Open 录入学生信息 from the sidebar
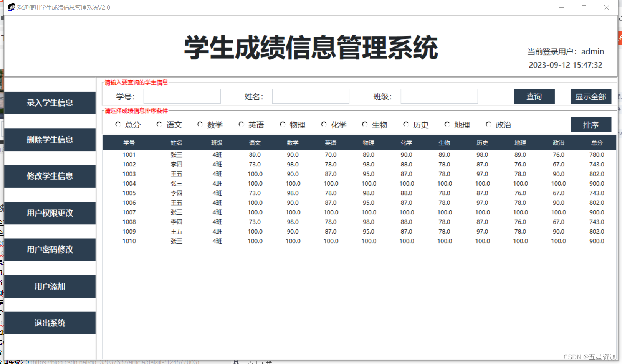The width and height of the screenshot is (622, 364). point(50,103)
